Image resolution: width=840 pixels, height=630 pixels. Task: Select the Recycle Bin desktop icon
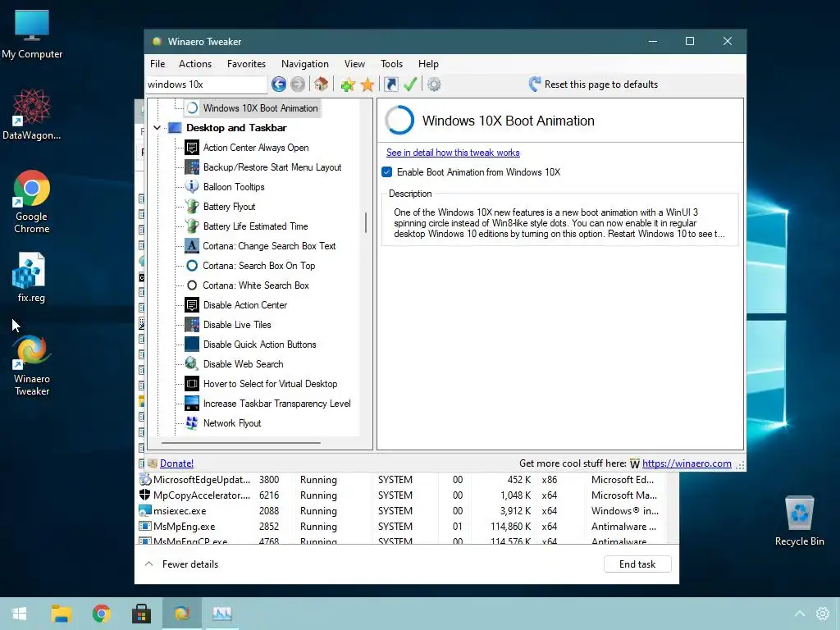tap(799, 521)
